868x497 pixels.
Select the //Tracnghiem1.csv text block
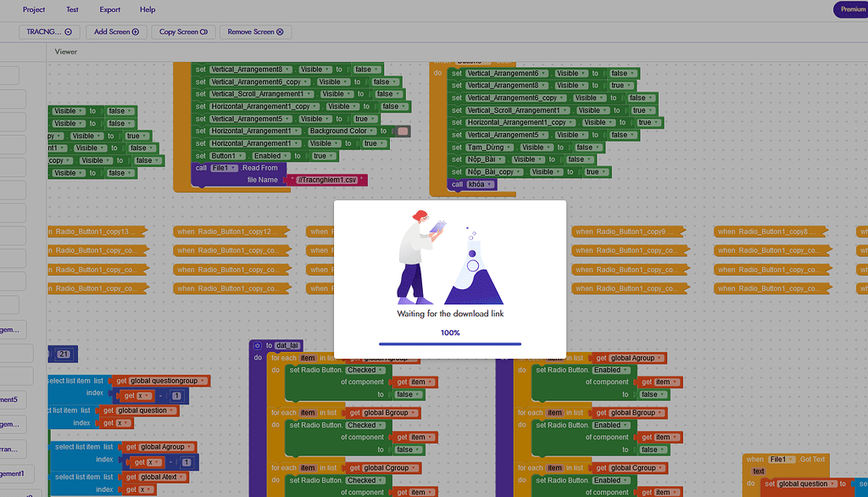[x=326, y=180]
